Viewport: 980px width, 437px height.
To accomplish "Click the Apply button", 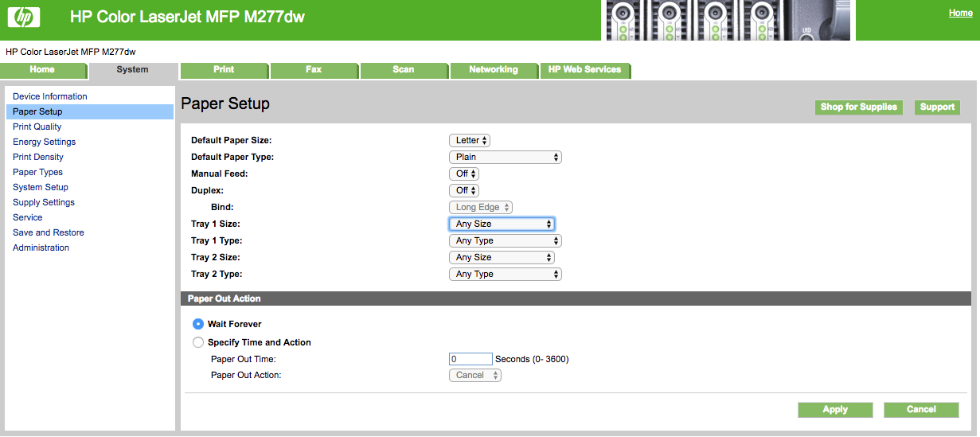I will pos(835,409).
